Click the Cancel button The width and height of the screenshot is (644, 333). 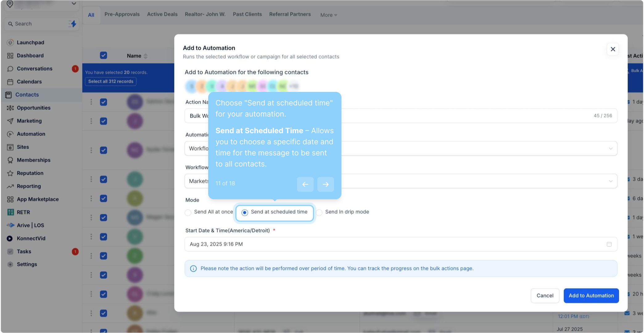pos(545,295)
